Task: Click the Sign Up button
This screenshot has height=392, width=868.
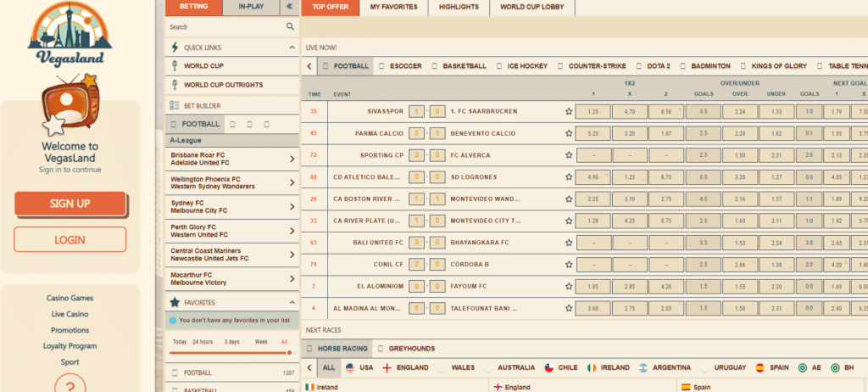Action: [70, 204]
